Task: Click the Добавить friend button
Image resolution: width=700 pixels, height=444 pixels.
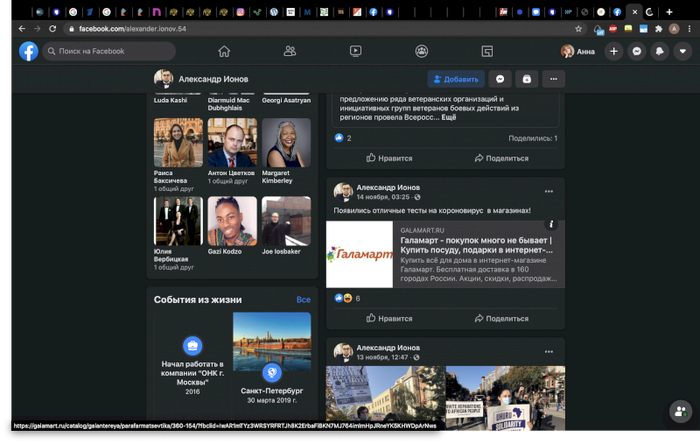Action: [x=455, y=79]
